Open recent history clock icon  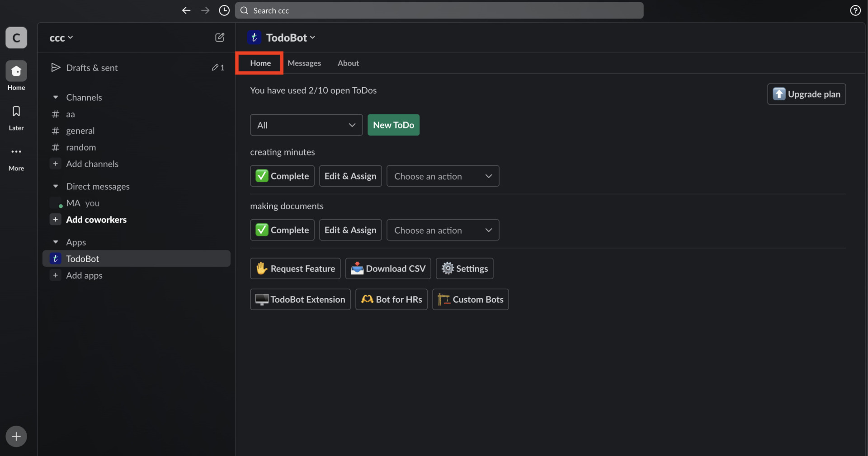(x=224, y=10)
